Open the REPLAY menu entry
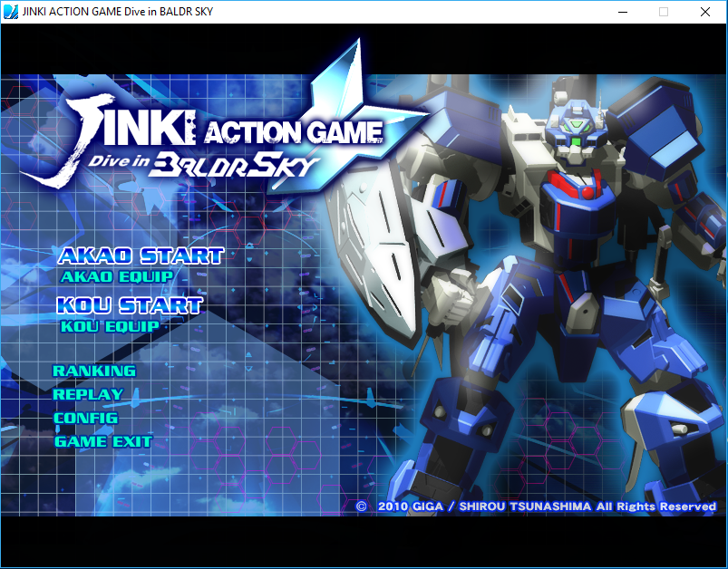This screenshot has height=569, width=728. (88, 394)
